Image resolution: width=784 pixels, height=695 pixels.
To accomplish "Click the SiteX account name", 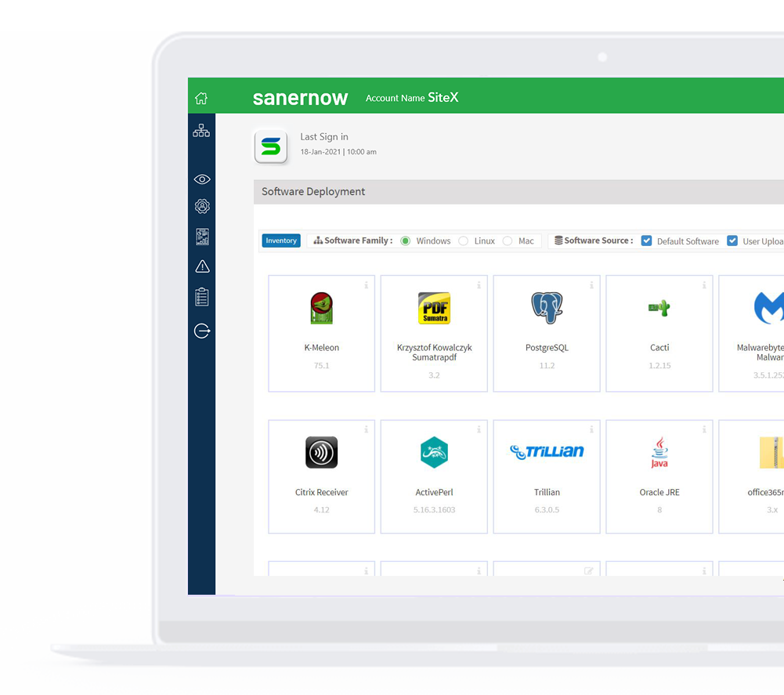I will click(x=443, y=97).
